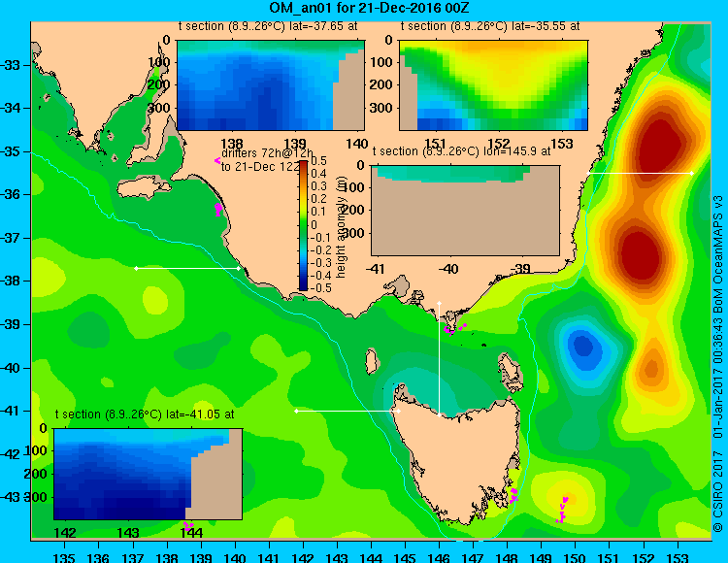Open the lat=-37.65 temperature section inset
This screenshot has height=563, width=728.
271,85
